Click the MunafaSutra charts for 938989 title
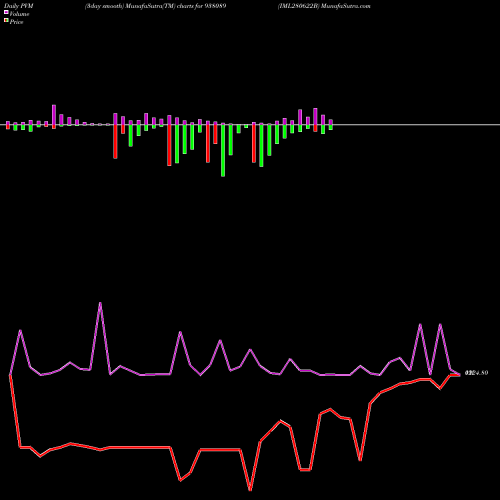This screenshot has height=500, width=500. click(156, 6)
